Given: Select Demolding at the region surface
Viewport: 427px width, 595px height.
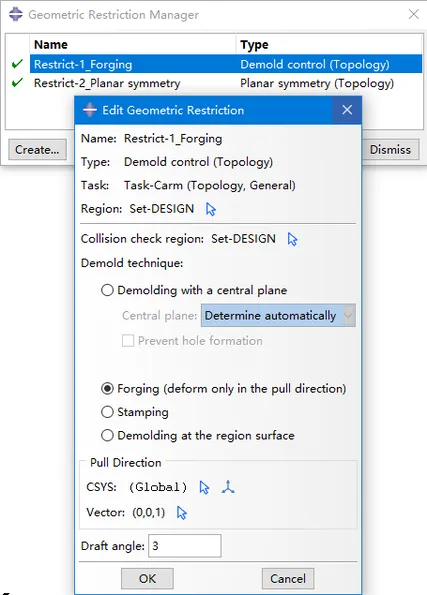Looking at the screenshot, I should (x=107, y=435).
